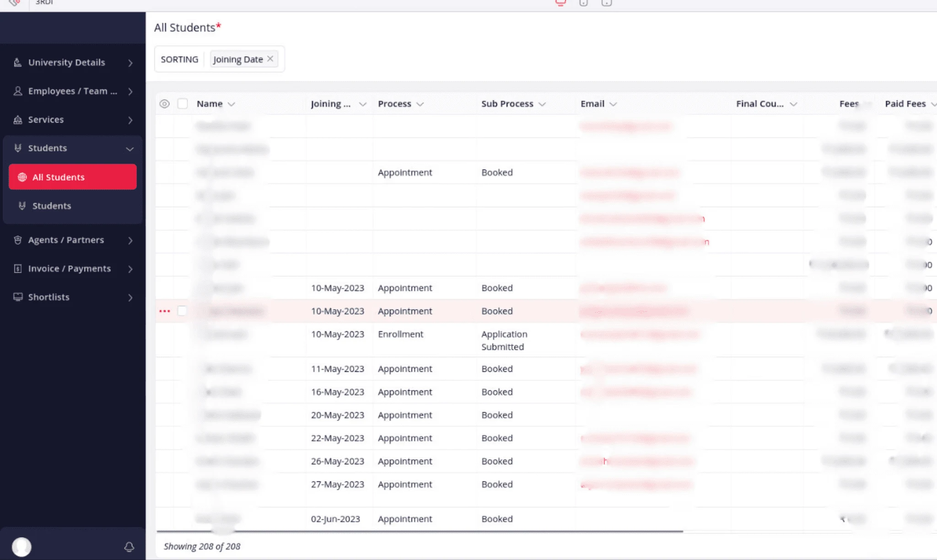Click the horizontal scrollbar below the table
The width and height of the screenshot is (937, 560).
(x=420, y=531)
